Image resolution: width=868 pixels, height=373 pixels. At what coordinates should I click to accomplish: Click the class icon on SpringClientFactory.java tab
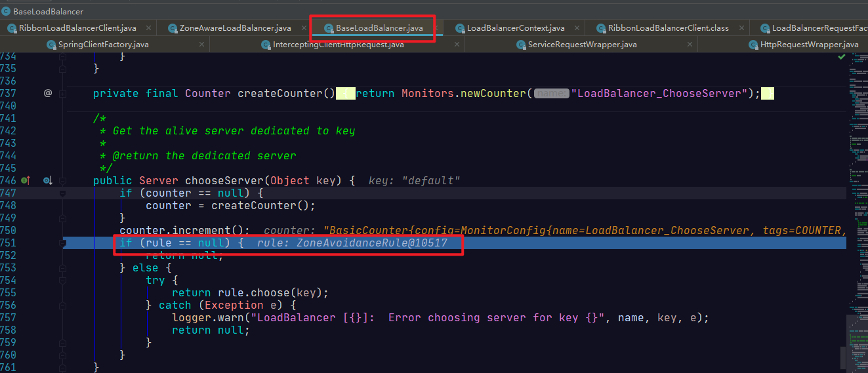pos(52,45)
